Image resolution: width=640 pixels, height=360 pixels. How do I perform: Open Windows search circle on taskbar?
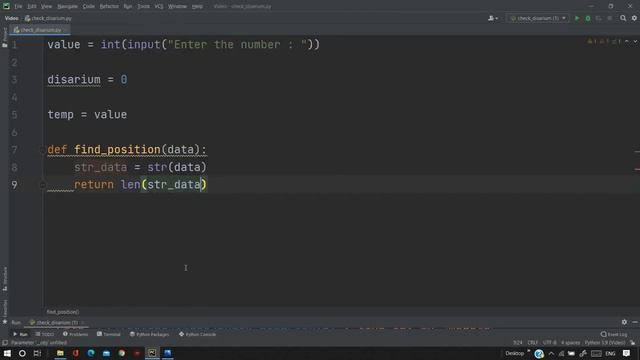point(22,353)
